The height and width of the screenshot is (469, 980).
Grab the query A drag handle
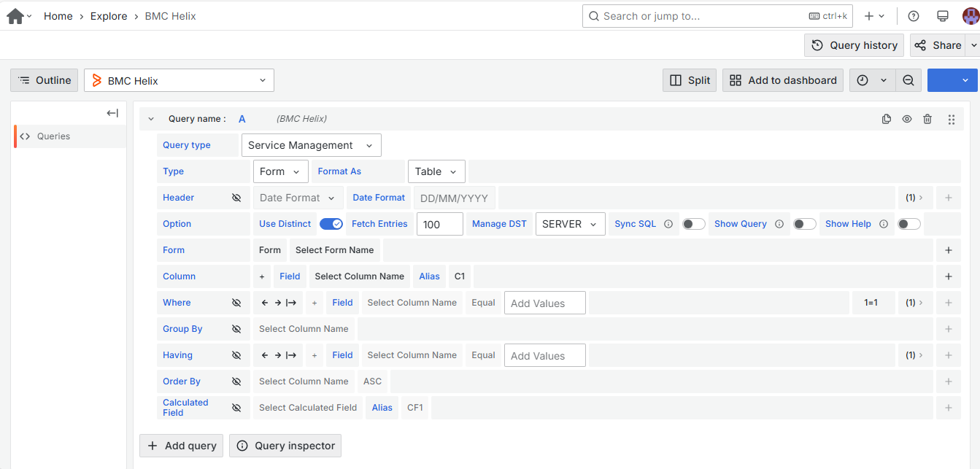(x=952, y=119)
